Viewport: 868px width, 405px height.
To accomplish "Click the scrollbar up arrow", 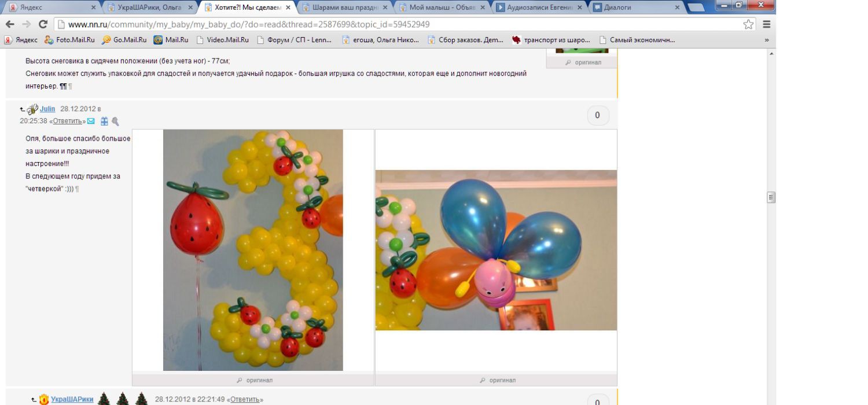I will [x=771, y=53].
